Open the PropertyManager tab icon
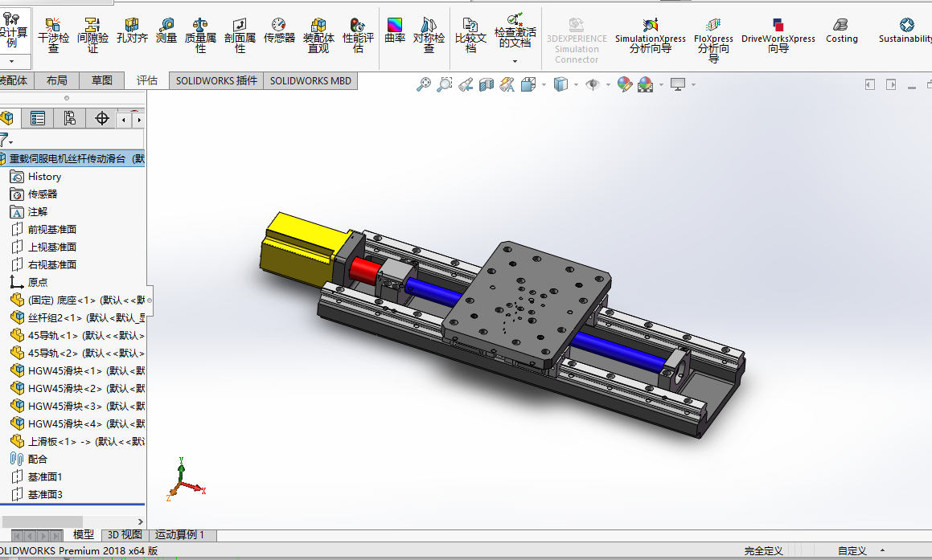The width and height of the screenshot is (932, 560). (38, 118)
